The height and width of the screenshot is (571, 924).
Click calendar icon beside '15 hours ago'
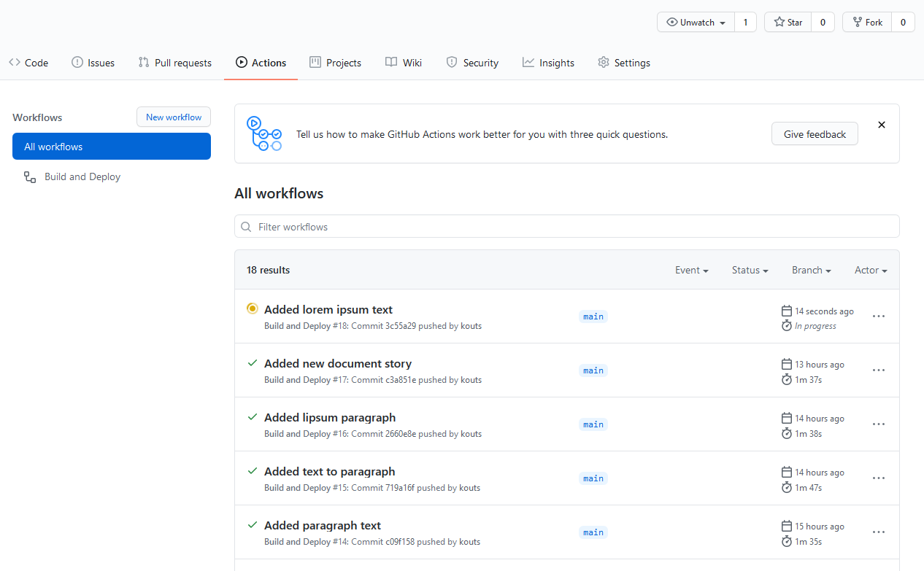(787, 526)
